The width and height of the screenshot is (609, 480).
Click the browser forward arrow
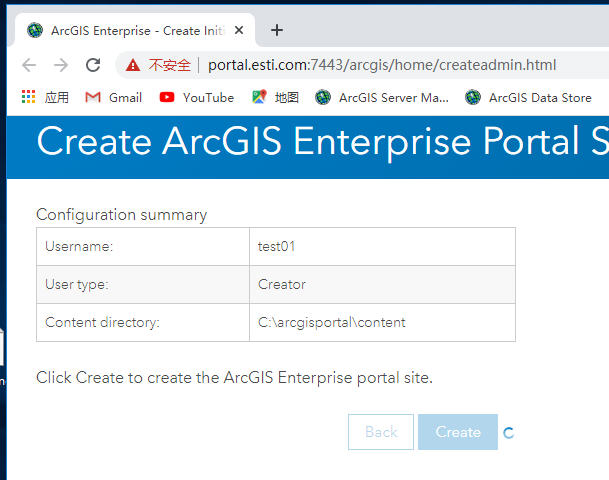61,65
